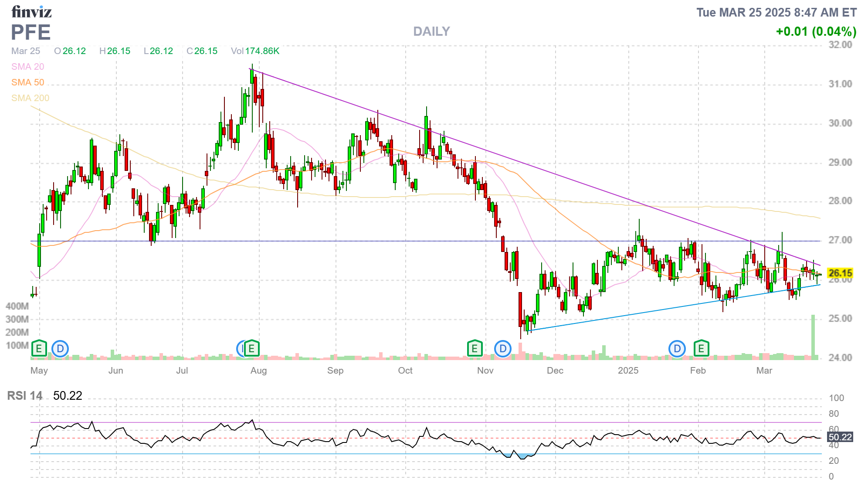Click the 50.22 RSI value tag on axis
This screenshot has width=868, height=490.
pos(840,437)
